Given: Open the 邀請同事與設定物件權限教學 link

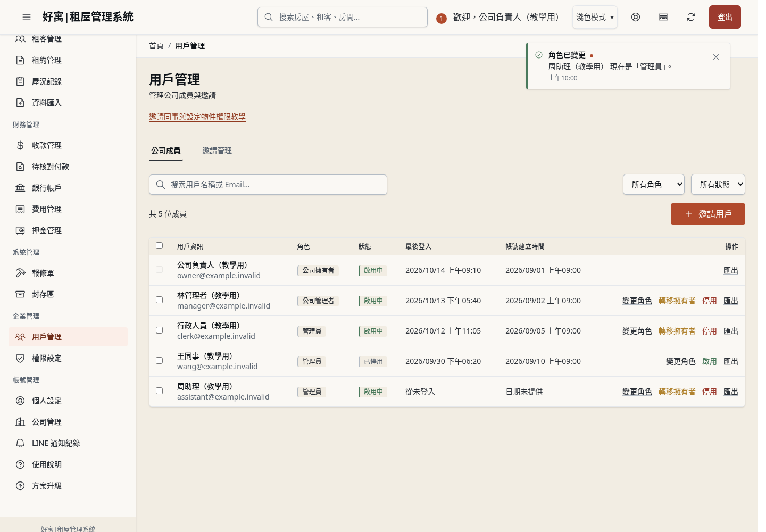Looking at the screenshot, I should point(197,117).
